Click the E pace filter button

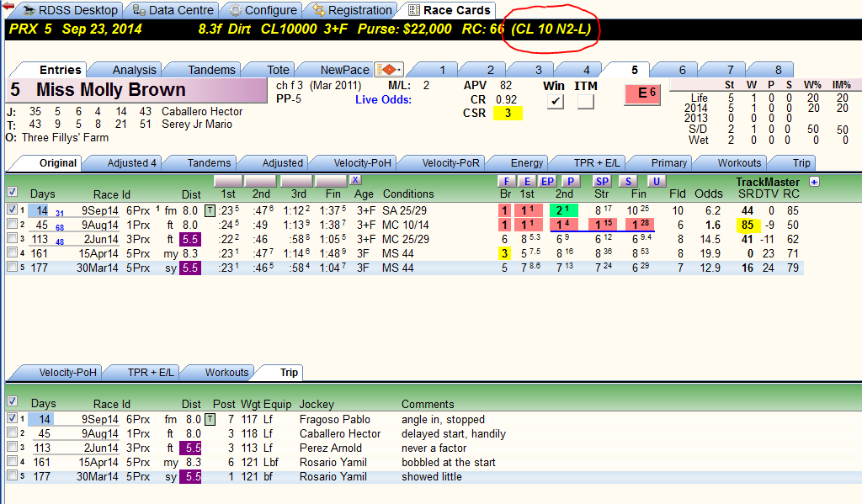click(x=527, y=182)
